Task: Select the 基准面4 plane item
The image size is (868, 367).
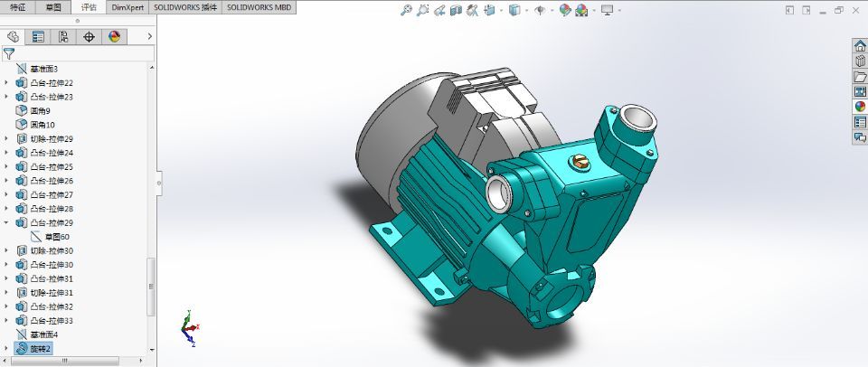Action: [43, 334]
